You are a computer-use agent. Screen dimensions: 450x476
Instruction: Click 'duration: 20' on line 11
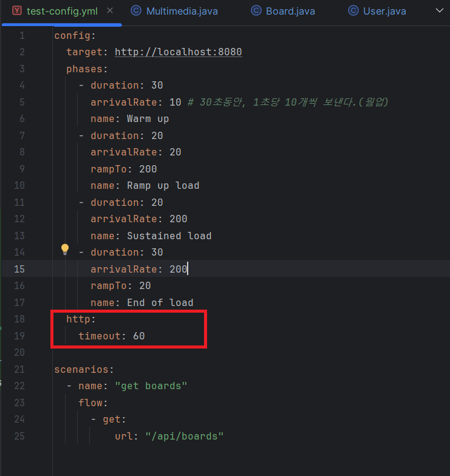point(127,202)
